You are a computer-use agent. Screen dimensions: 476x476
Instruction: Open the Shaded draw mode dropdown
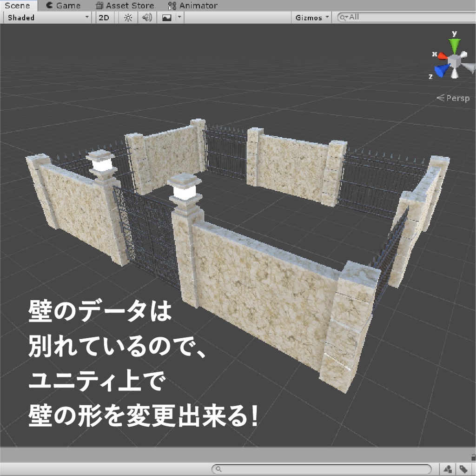tap(46, 18)
